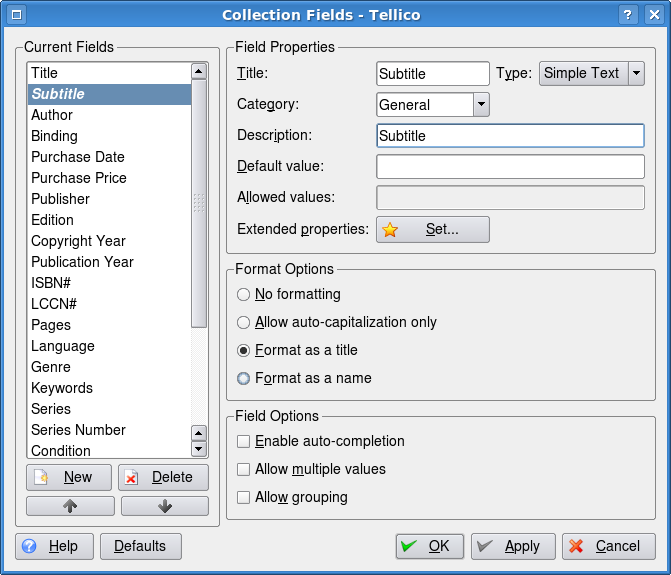The width and height of the screenshot is (671, 575).
Task: Move field down with the down arrow
Action: click(165, 506)
